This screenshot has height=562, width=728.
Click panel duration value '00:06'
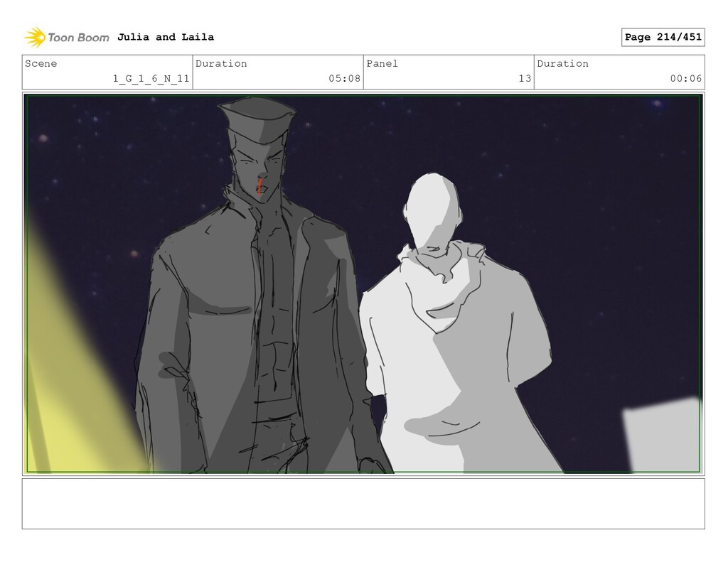point(686,78)
